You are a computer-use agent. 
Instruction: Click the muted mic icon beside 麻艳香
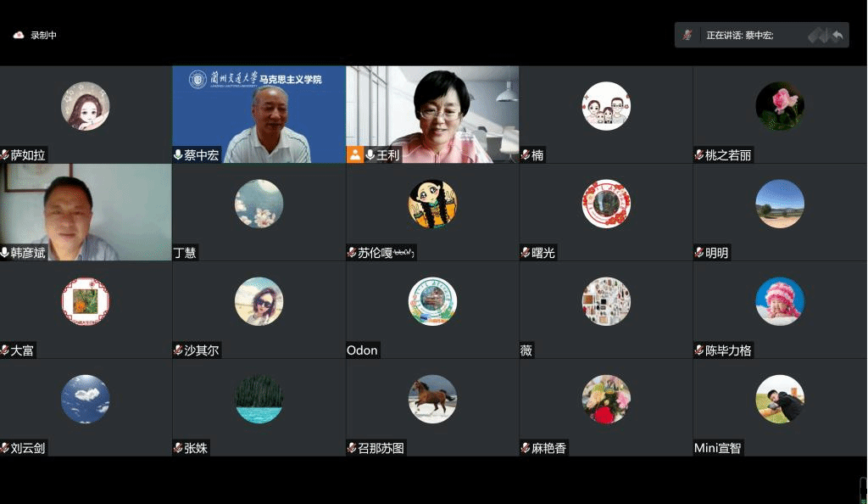(526, 448)
